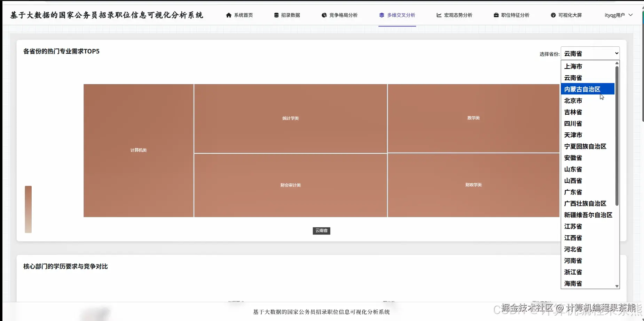Viewport: 644px width, 321px height.
Task: Click the database icon for 招录数据
Action: point(276,15)
